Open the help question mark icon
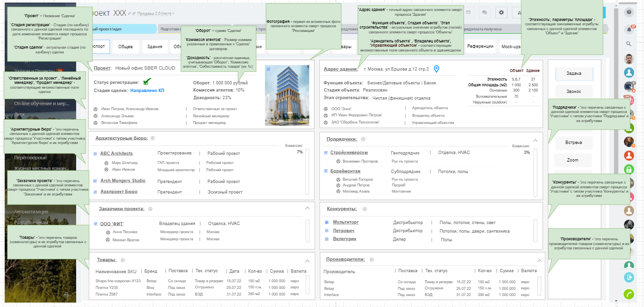The height and width of the screenshot is (307, 644). [629, 12]
